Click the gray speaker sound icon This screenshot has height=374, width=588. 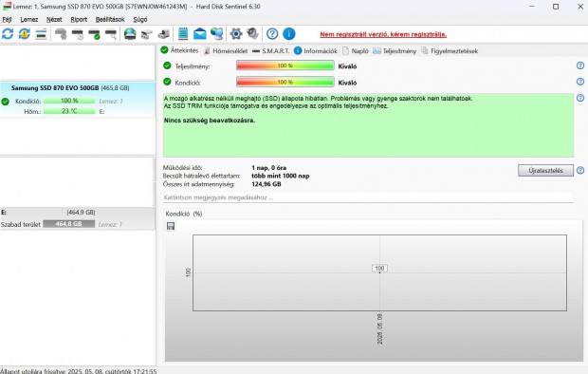coord(253,34)
